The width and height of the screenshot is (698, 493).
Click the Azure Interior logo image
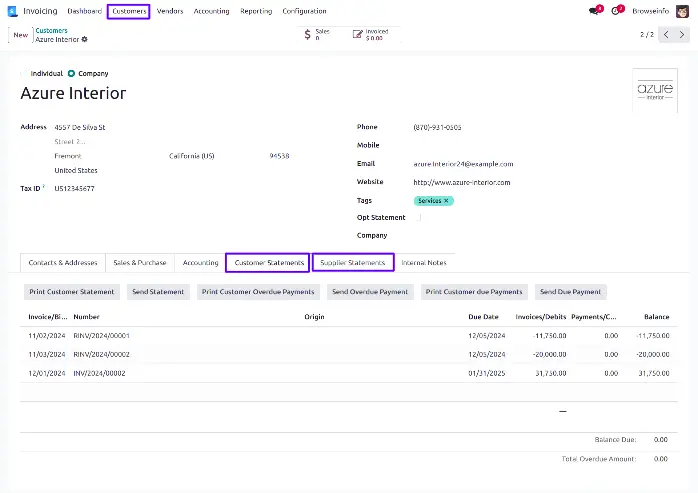tap(656, 90)
